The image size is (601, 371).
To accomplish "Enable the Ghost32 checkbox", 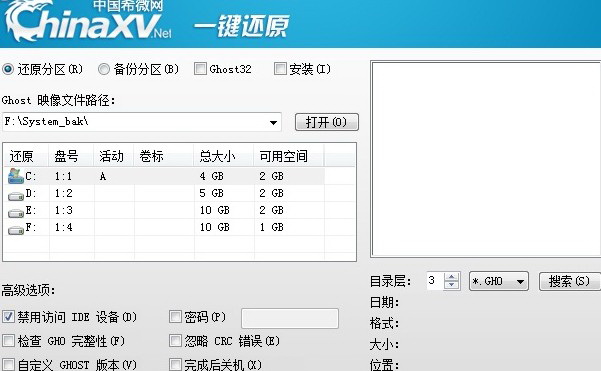I will (x=200, y=69).
